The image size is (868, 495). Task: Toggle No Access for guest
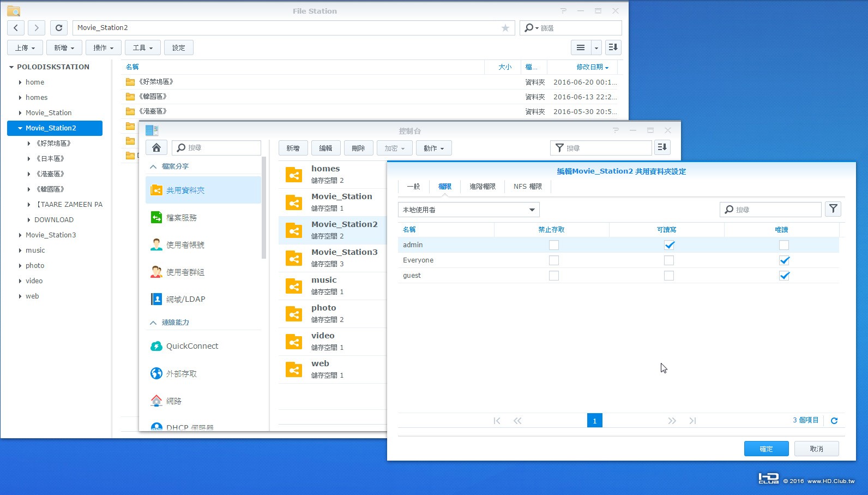(x=554, y=276)
